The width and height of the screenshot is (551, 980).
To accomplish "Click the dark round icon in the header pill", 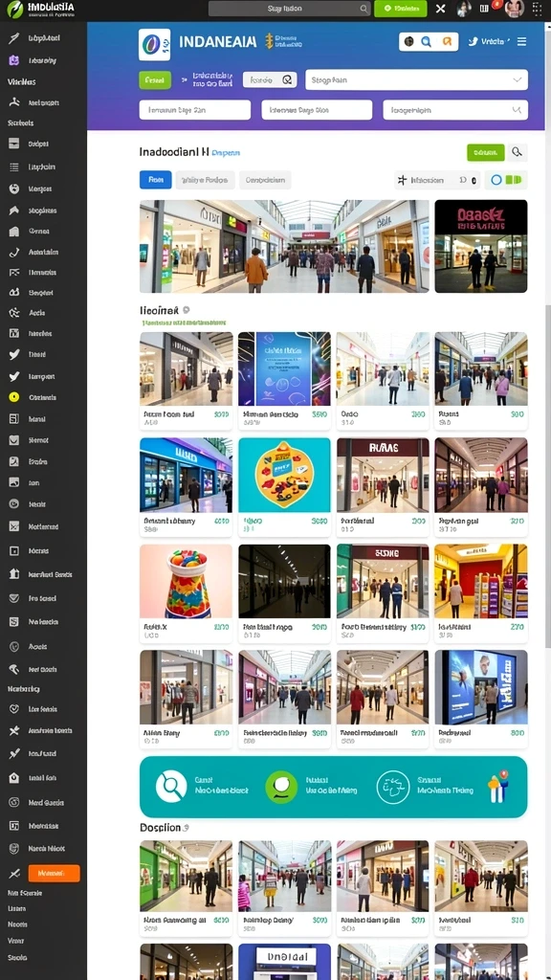I will tap(408, 42).
